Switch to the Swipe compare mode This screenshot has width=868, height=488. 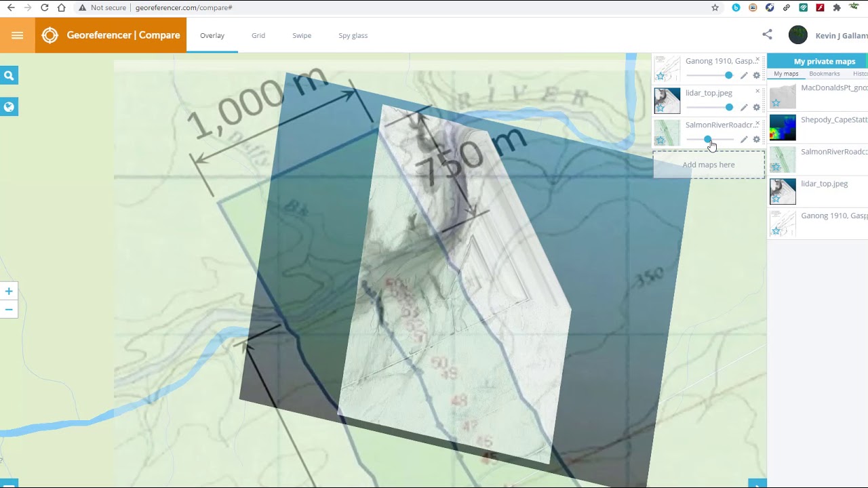[x=302, y=35]
